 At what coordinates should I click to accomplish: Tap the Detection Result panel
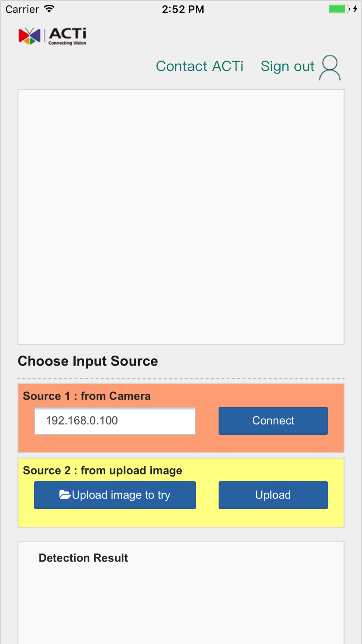pos(181,593)
